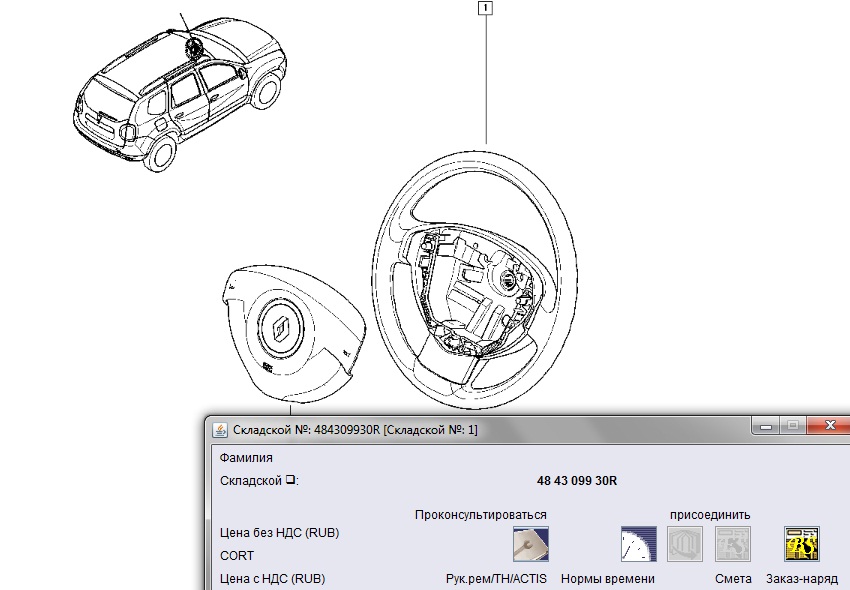Click the Нормы времени clock icon
Screen dimensions: 850x590
pyautogui.click(x=638, y=543)
